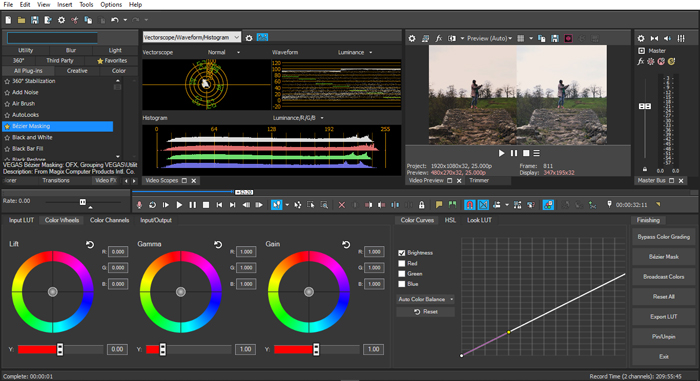Click Reset under Auto Color Balance
The width and height of the screenshot is (700, 381).
pos(425,312)
